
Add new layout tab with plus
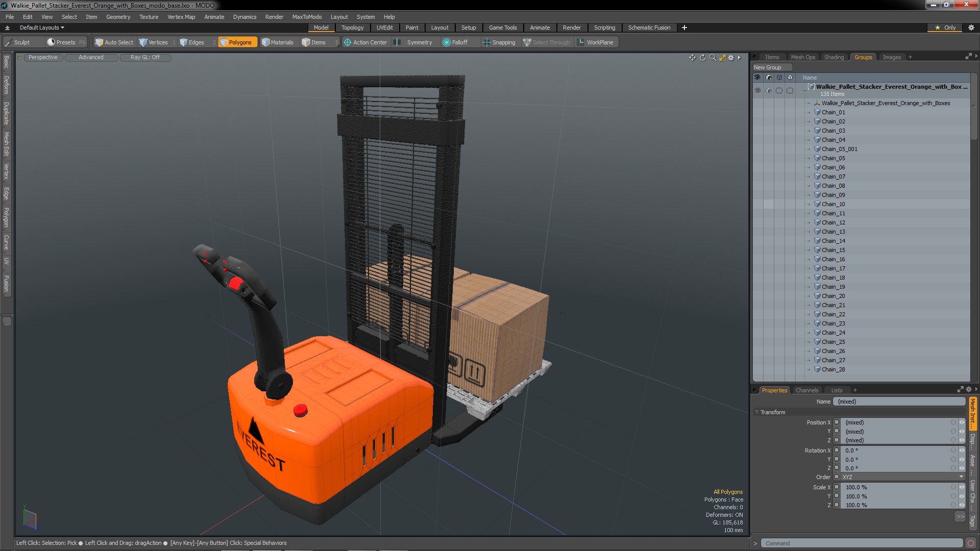tap(684, 28)
